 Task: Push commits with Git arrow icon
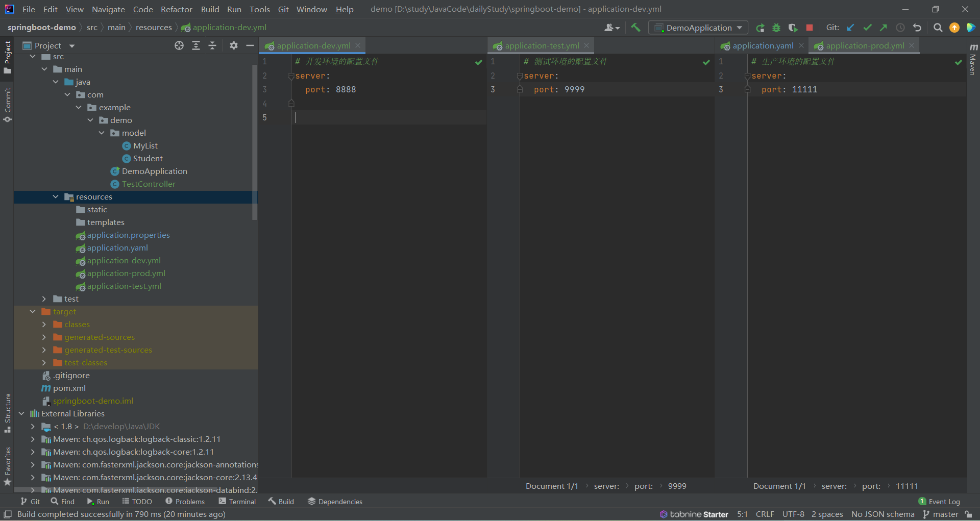(x=884, y=28)
